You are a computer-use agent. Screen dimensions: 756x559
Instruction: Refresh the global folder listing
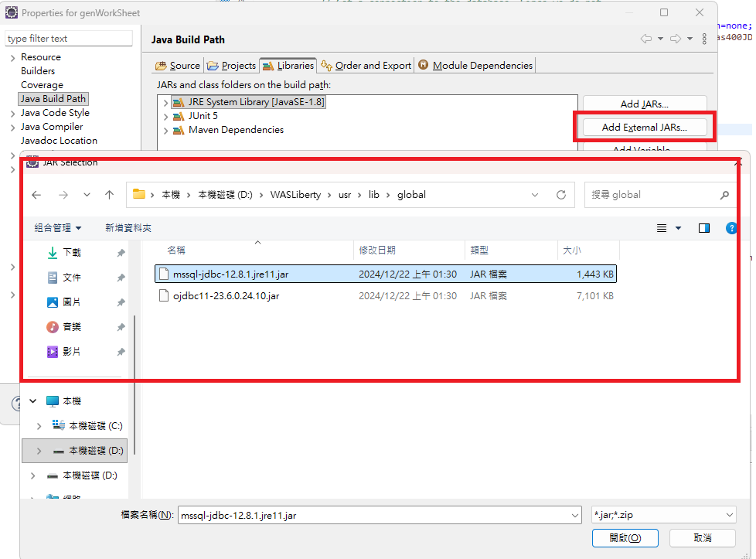coord(560,195)
